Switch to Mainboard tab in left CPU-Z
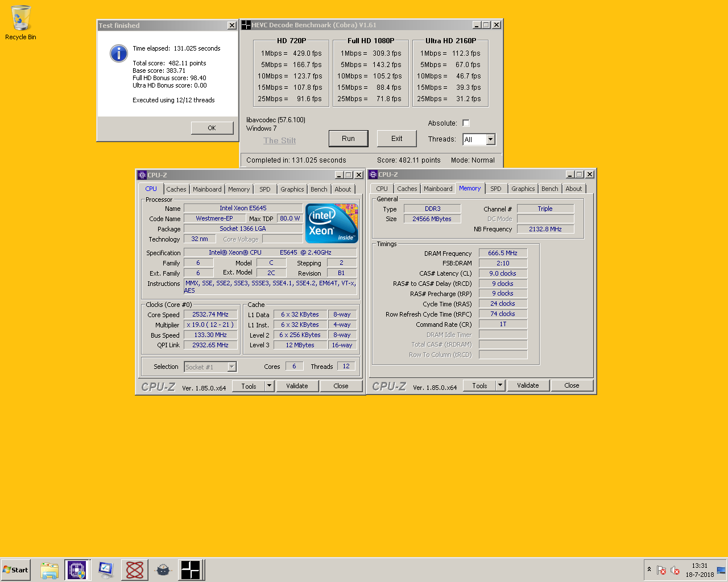The height and width of the screenshot is (582, 728). tap(207, 189)
